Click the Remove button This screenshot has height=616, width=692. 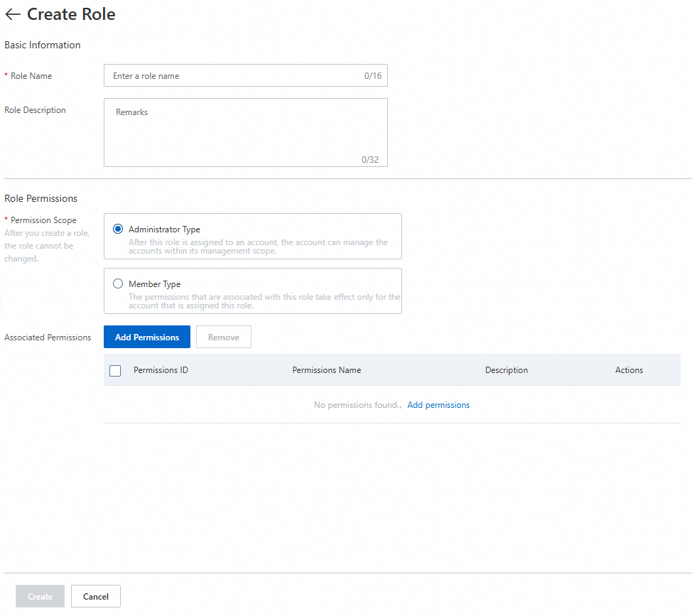224,337
